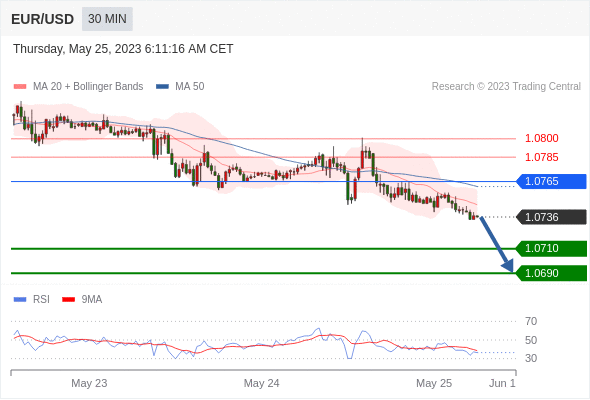Click the EUR/USD pair title

coord(42,19)
